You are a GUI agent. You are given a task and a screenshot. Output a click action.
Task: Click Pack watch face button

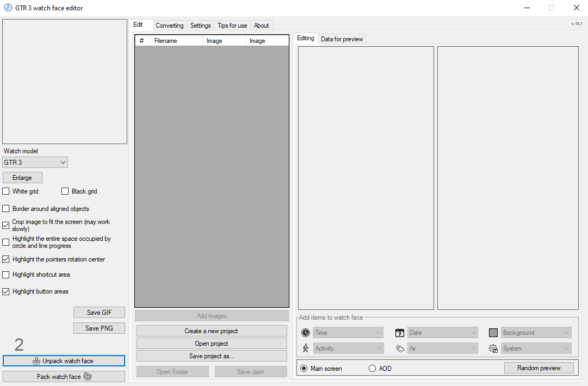point(64,377)
